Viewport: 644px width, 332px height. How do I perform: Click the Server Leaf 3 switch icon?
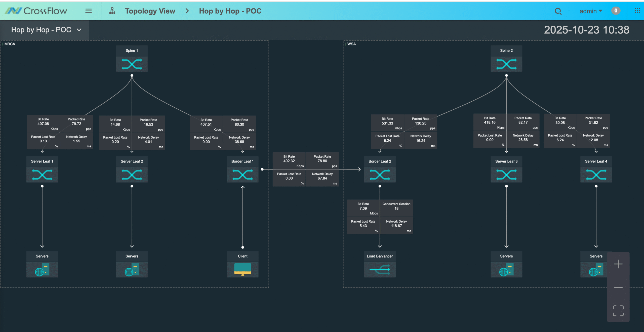(506, 175)
